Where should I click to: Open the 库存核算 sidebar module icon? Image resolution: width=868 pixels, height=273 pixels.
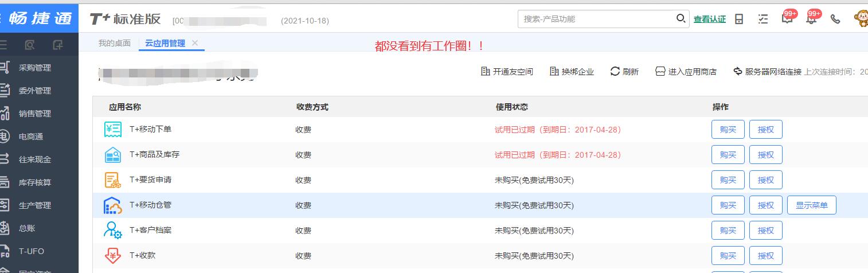pyautogui.click(x=5, y=182)
